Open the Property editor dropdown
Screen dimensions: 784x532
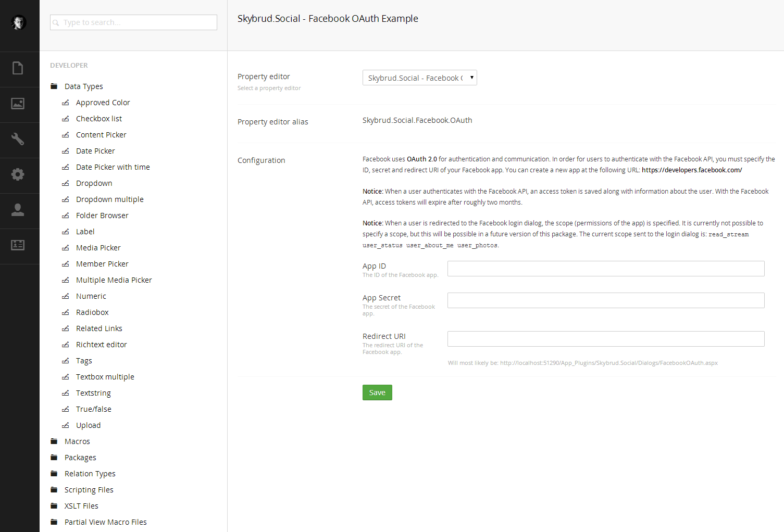(419, 78)
